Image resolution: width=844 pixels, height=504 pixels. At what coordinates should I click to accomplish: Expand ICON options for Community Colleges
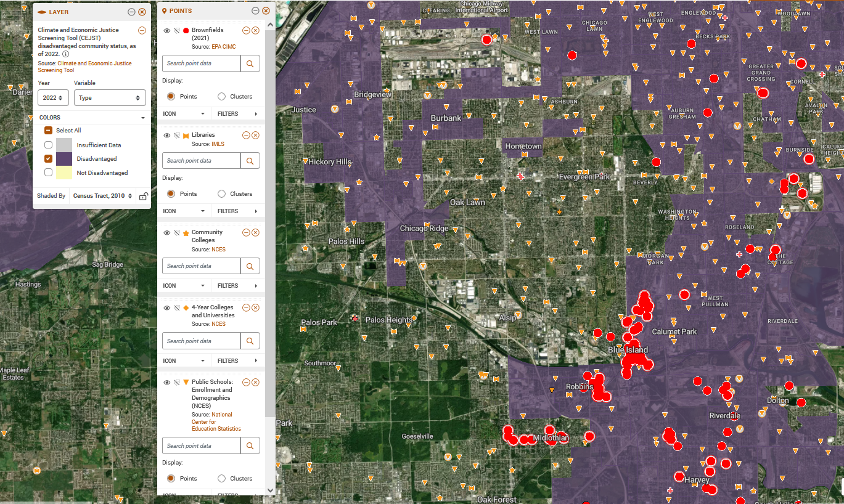pos(184,286)
